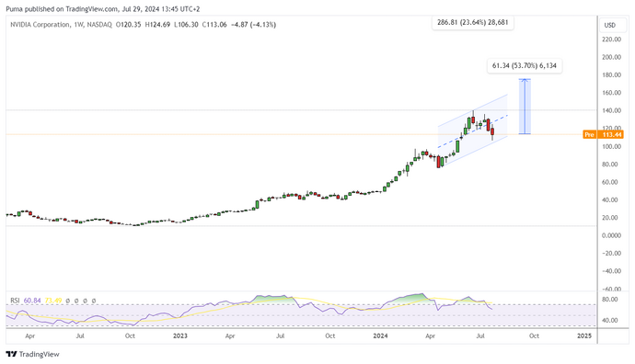Select the blue price range arrow drawing
635x364 pixels.
pyautogui.click(x=525, y=107)
